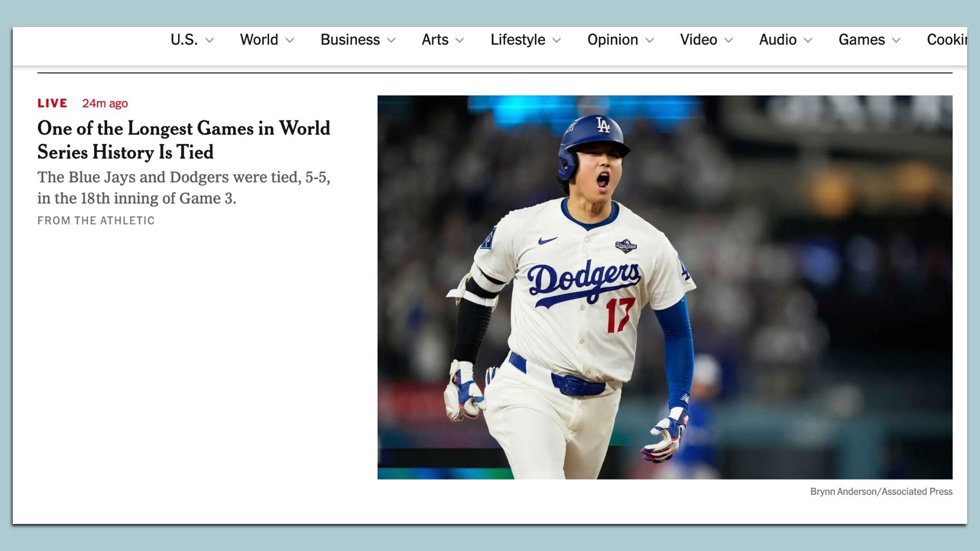This screenshot has width=980, height=551.
Task: Go to the Opinion section
Action: [612, 40]
